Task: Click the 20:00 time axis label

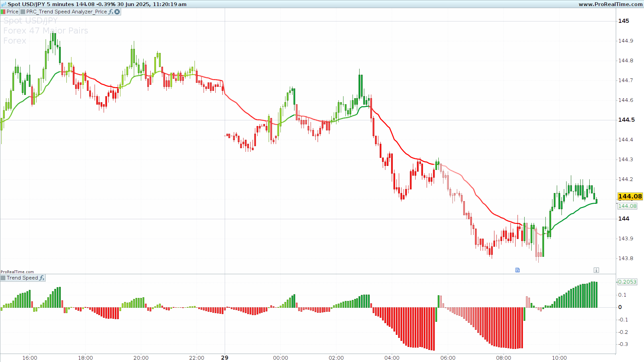Action: coord(141,358)
